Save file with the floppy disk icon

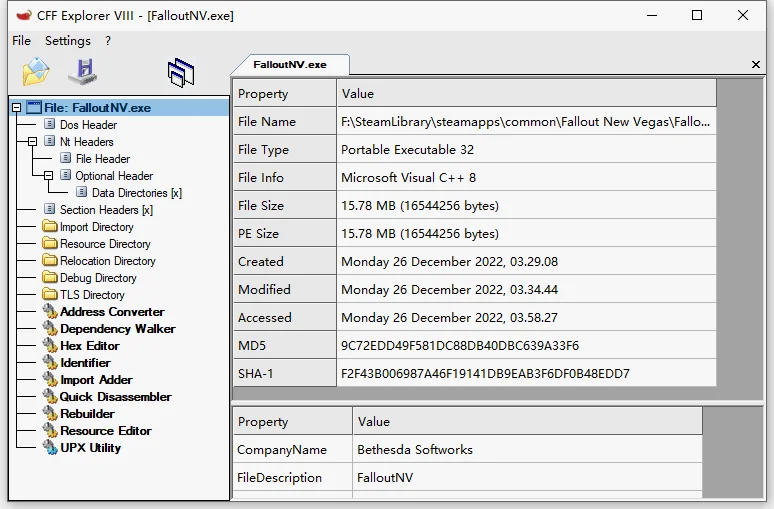point(83,72)
